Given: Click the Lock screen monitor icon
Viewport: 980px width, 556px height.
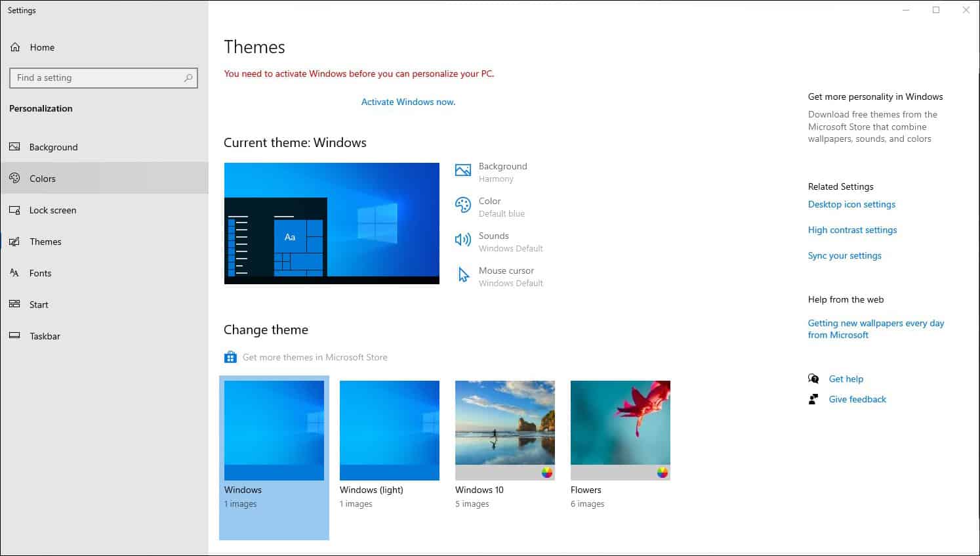Looking at the screenshot, I should tap(14, 210).
